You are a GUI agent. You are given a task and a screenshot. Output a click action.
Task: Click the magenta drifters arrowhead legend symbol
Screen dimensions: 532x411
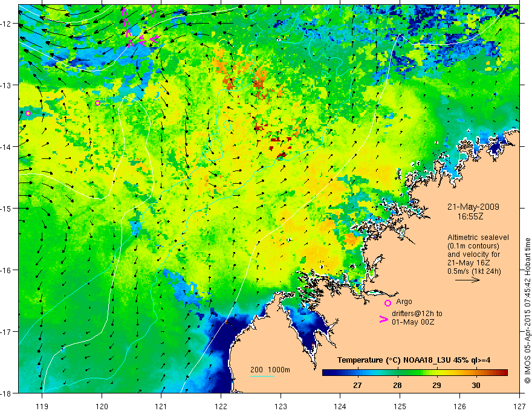pos(384,319)
